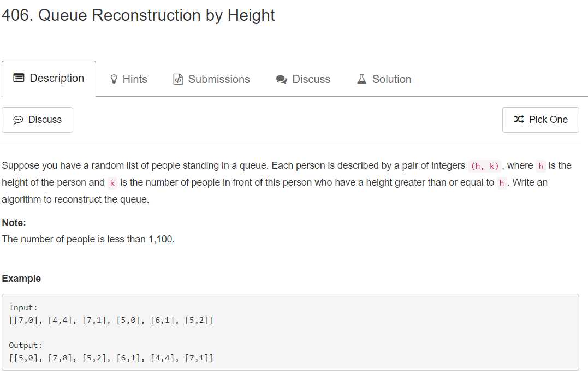Pick a random problem with Pick One

(x=541, y=120)
